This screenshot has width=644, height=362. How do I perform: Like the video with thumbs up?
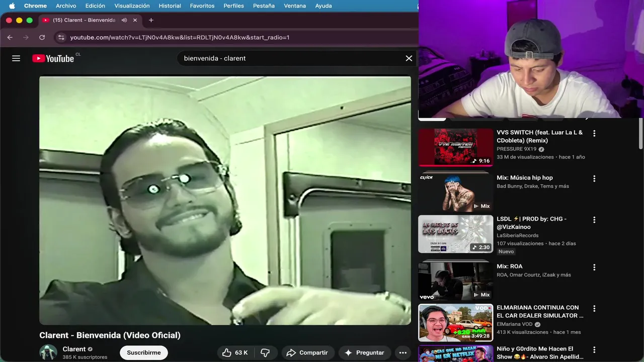coord(227,352)
